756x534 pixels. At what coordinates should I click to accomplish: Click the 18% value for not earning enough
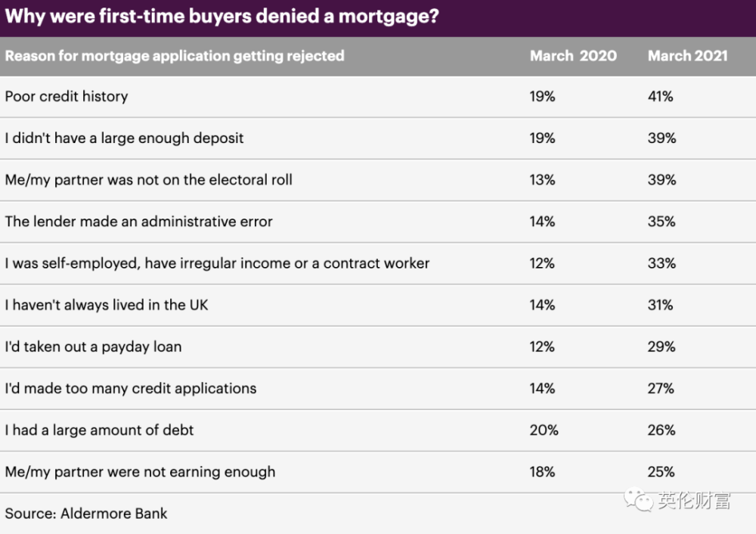coord(542,471)
